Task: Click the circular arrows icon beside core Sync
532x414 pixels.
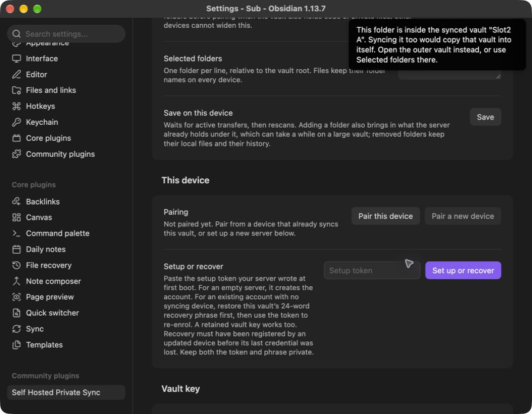Action: pyautogui.click(x=17, y=329)
